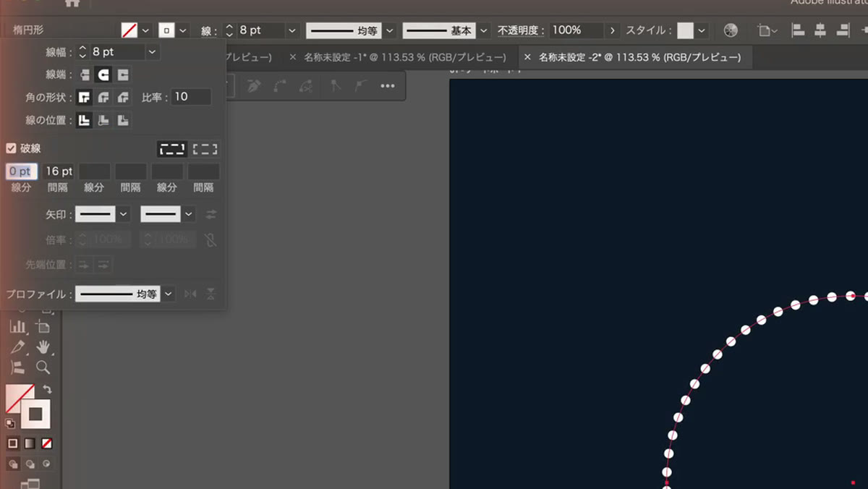The height and width of the screenshot is (489, 868).
Task: Align dashes to corners and path ends
Action: (205, 149)
